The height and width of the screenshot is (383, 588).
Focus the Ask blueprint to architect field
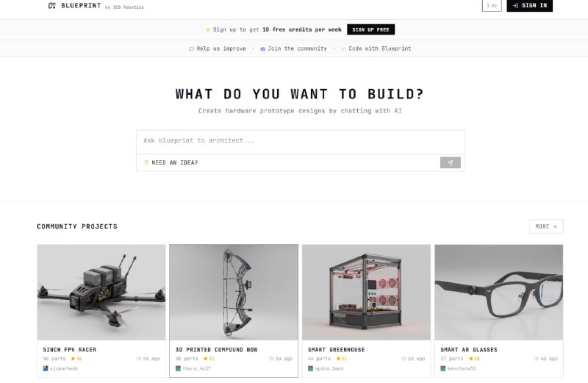tap(301, 142)
